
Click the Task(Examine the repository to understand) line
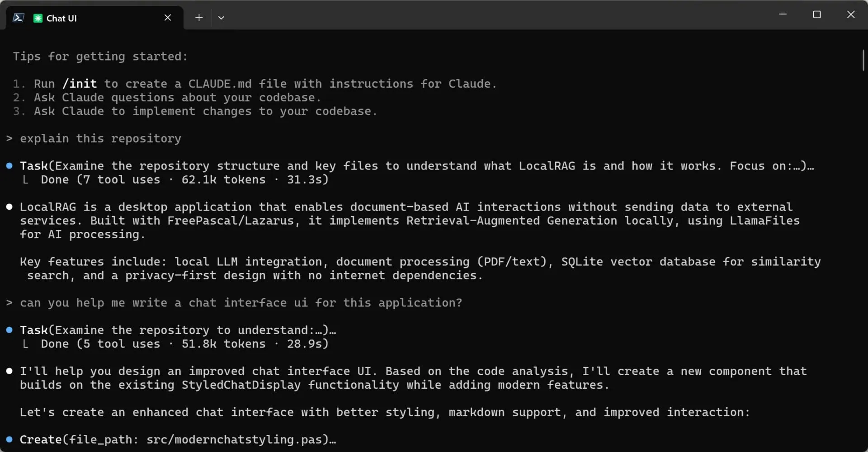pyautogui.click(x=178, y=330)
